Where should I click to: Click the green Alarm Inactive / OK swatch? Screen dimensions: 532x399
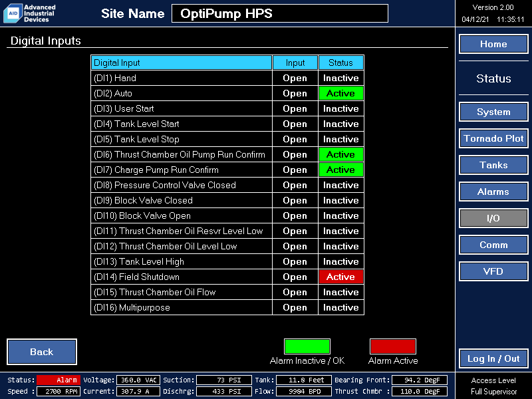coord(307,346)
